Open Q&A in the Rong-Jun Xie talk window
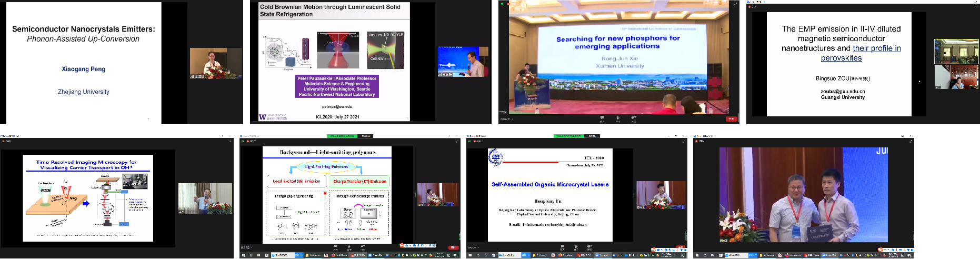 [x=634, y=118]
